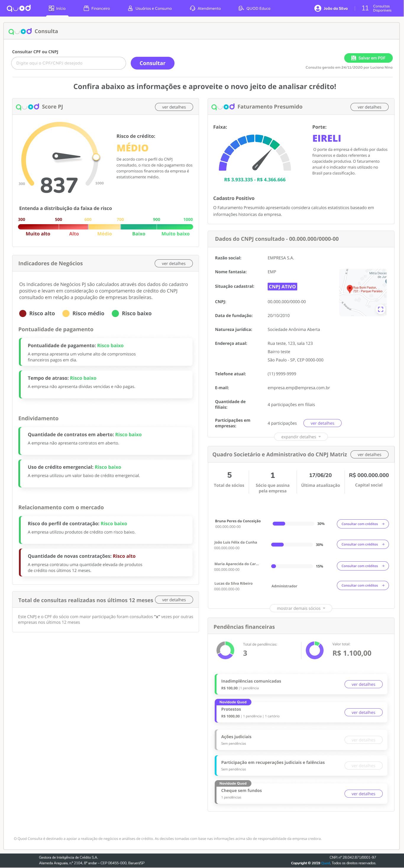Image resolution: width=404 pixels, height=868 pixels.
Task: Click the Usuários e Consumo person icon
Action: [x=130, y=8]
